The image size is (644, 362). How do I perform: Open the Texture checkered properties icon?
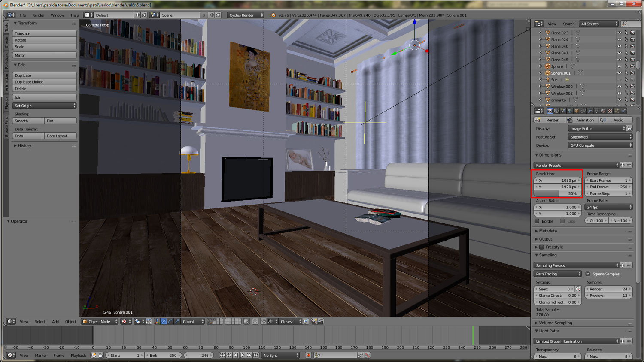(610, 111)
